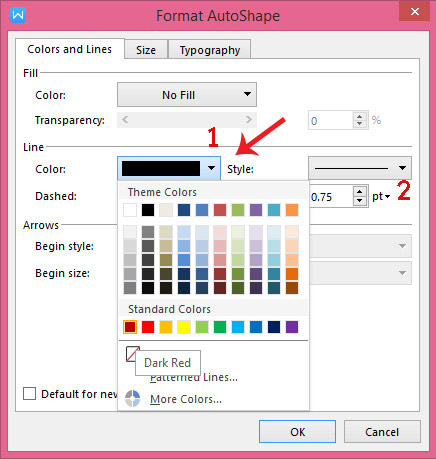The width and height of the screenshot is (436, 459).
Task: Click the No Line diagonal-slash icon
Action: click(132, 354)
